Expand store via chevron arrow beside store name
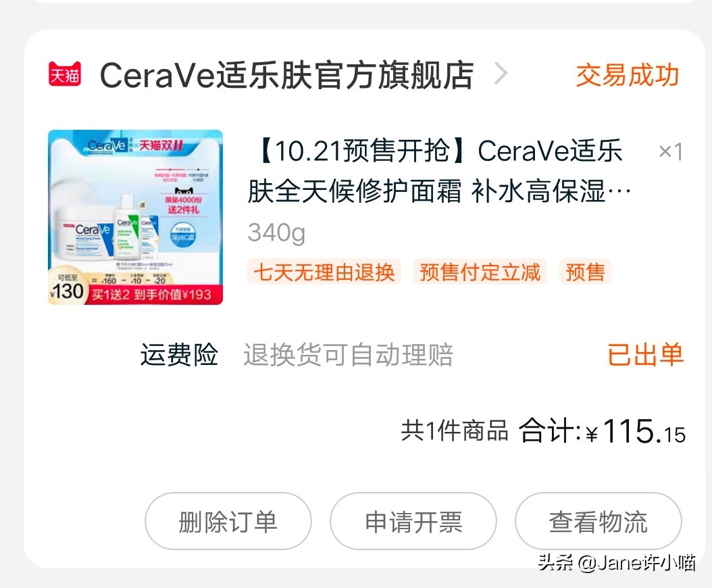Viewport: 712px width, 588px height. 501,74
